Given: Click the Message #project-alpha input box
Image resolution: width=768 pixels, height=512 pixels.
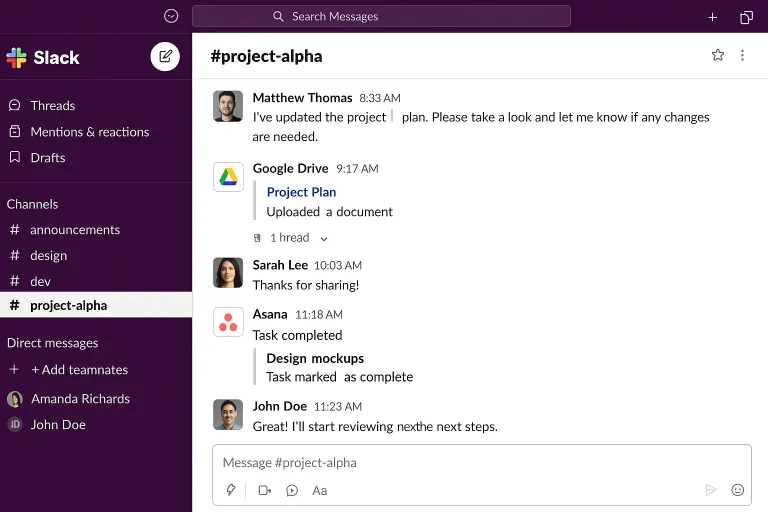Looking at the screenshot, I should (481, 463).
